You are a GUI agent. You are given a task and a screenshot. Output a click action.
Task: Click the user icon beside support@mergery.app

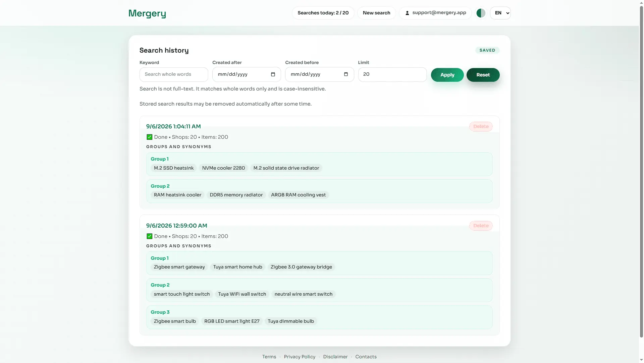click(407, 13)
